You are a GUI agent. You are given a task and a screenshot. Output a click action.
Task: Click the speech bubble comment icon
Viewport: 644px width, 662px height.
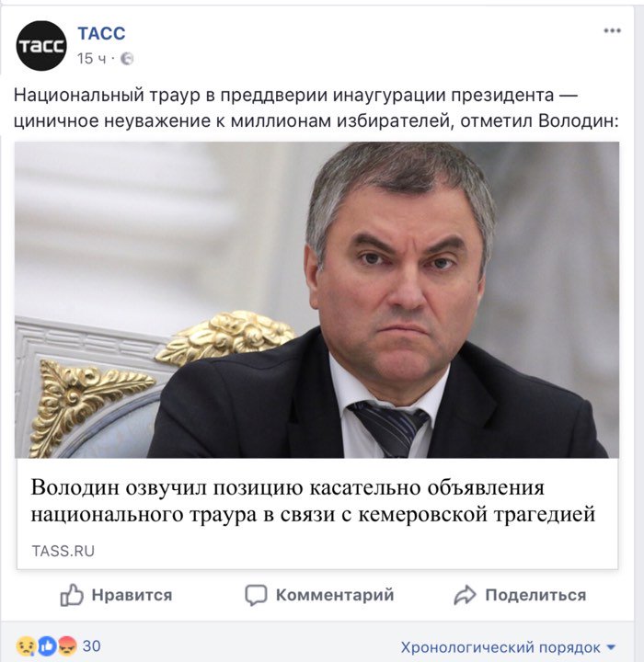point(256,595)
